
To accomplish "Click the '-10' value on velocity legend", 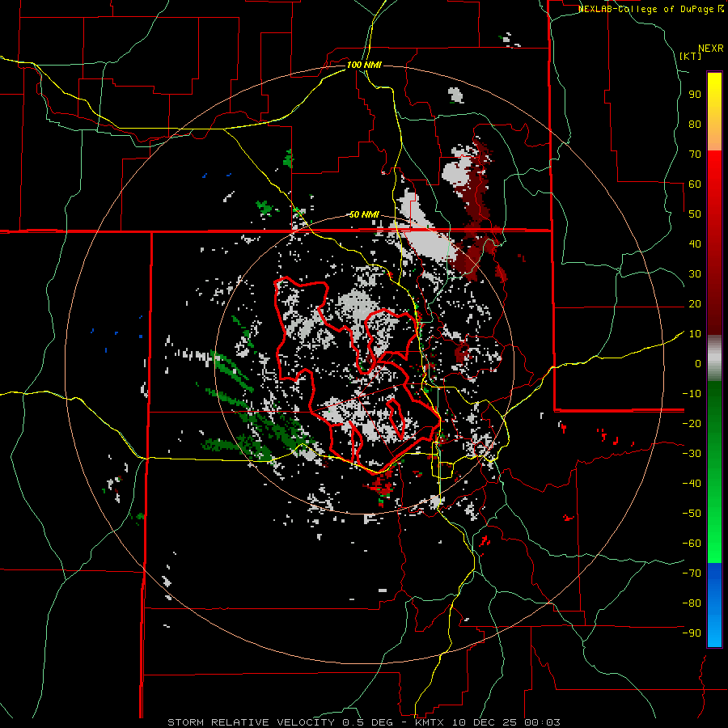I will click(x=692, y=394).
